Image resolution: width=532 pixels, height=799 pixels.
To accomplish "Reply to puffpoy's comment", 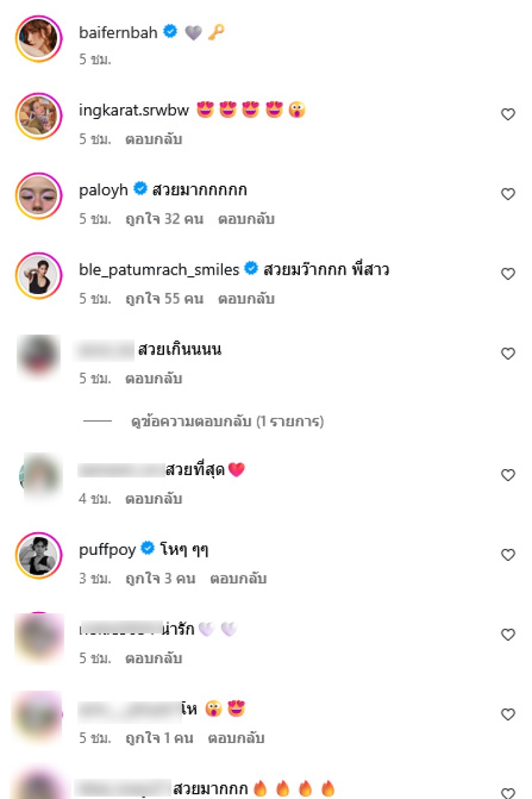I will coord(238,578).
